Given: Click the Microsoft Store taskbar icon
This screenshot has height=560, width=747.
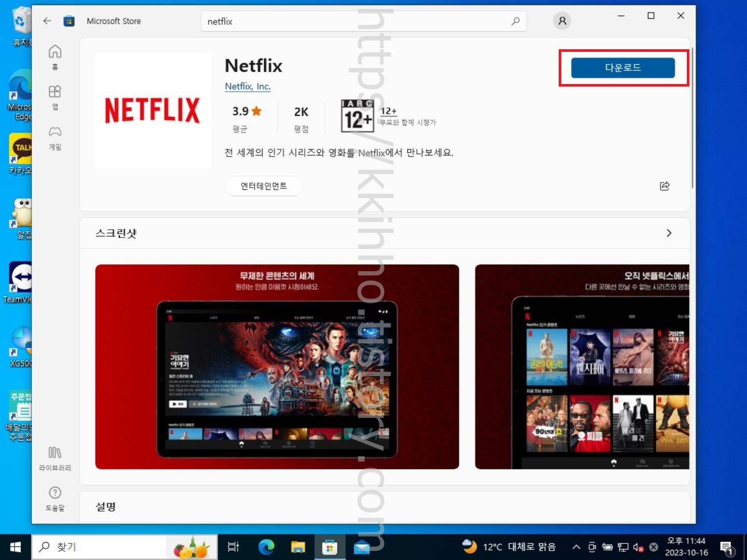Looking at the screenshot, I should click(329, 547).
